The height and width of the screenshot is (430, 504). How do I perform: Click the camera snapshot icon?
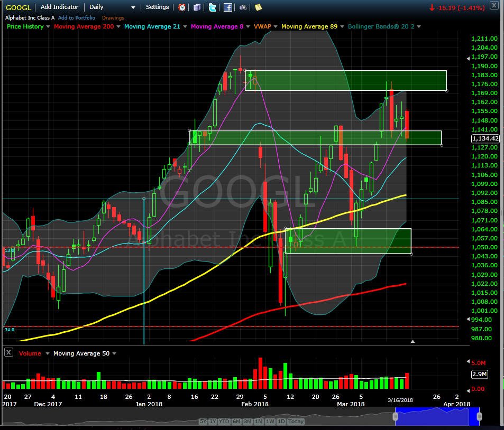tap(243, 7)
